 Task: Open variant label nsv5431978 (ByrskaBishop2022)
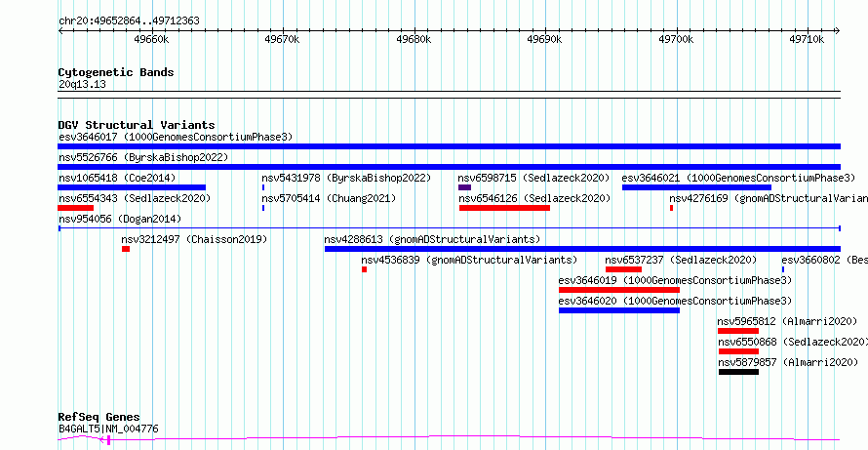(x=346, y=178)
